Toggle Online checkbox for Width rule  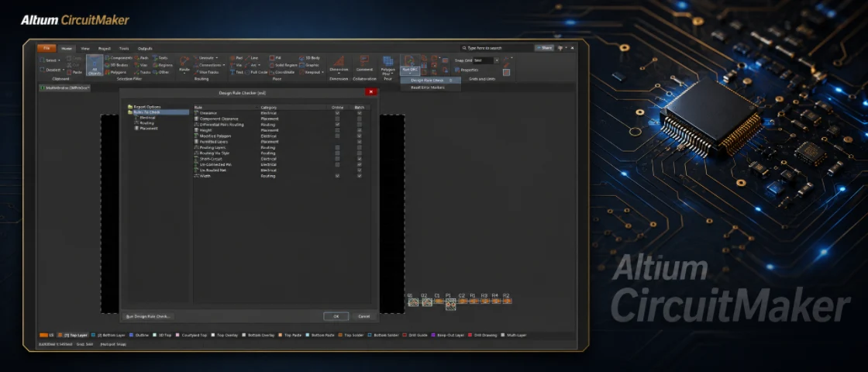point(337,176)
